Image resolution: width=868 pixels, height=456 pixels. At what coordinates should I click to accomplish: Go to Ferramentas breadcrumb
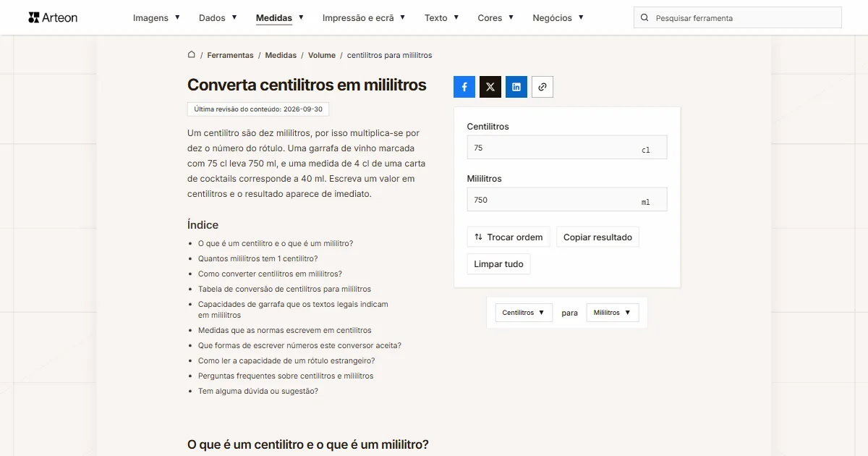tap(230, 55)
